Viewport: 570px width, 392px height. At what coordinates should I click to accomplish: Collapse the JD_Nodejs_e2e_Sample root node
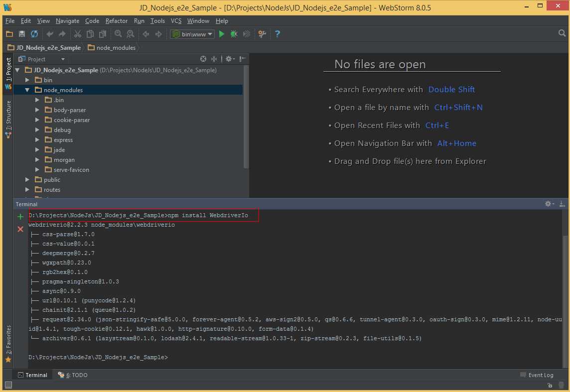tap(17, 70)
